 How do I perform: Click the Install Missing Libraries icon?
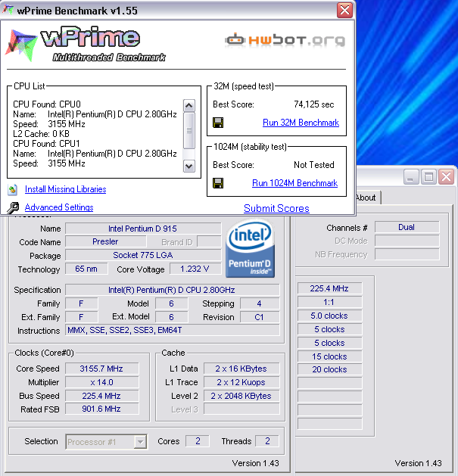pos(12,189)
